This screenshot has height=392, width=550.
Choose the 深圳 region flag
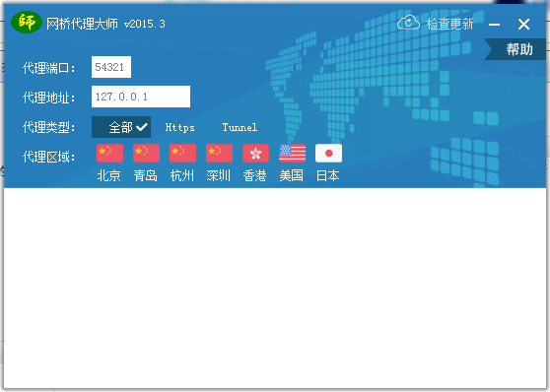pyautogui.click(x=219, y=154)
